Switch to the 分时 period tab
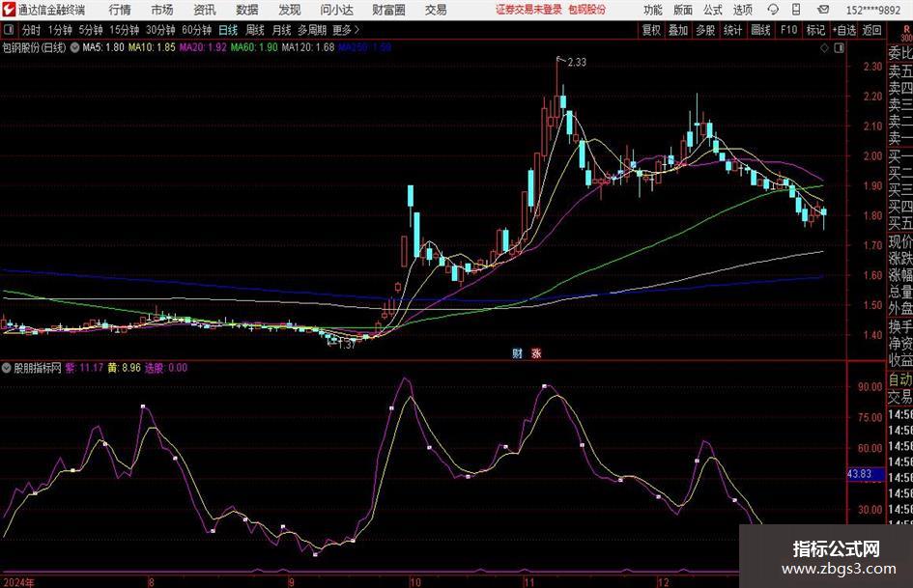This screenshot has height=588, width=913. pyautogui.click(x=31, y=30)
